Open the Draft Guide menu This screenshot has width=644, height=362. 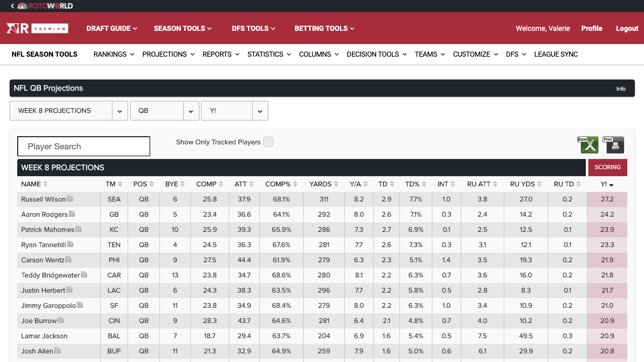(x=111, y=28)
